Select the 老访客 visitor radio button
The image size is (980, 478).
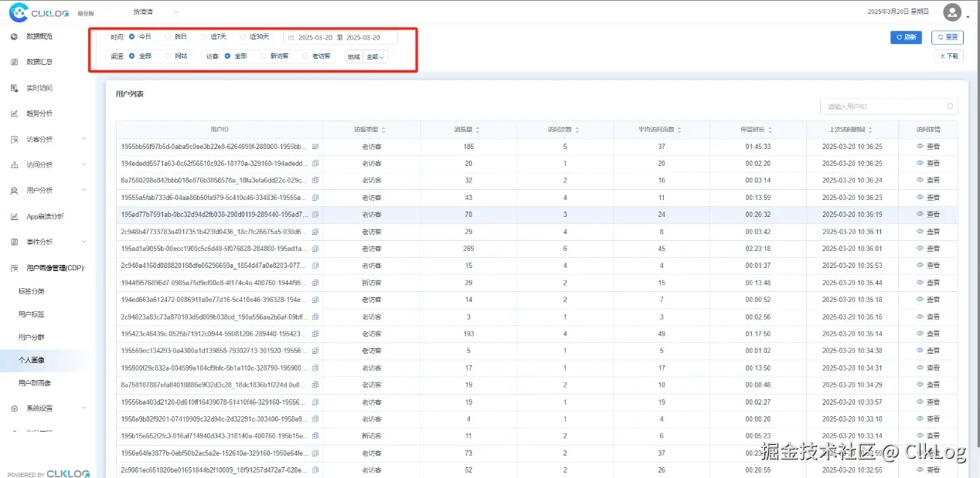pos(305,56)
